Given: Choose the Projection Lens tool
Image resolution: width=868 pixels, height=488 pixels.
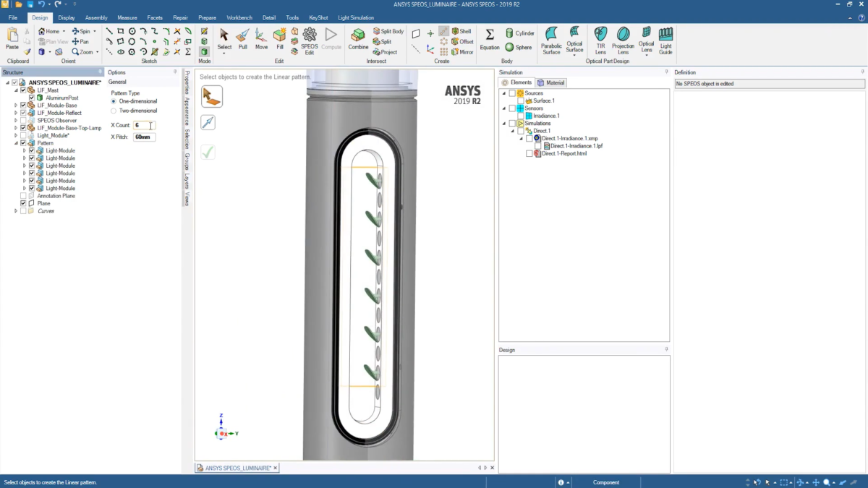Looking at the screenshot, I should 623,41.
